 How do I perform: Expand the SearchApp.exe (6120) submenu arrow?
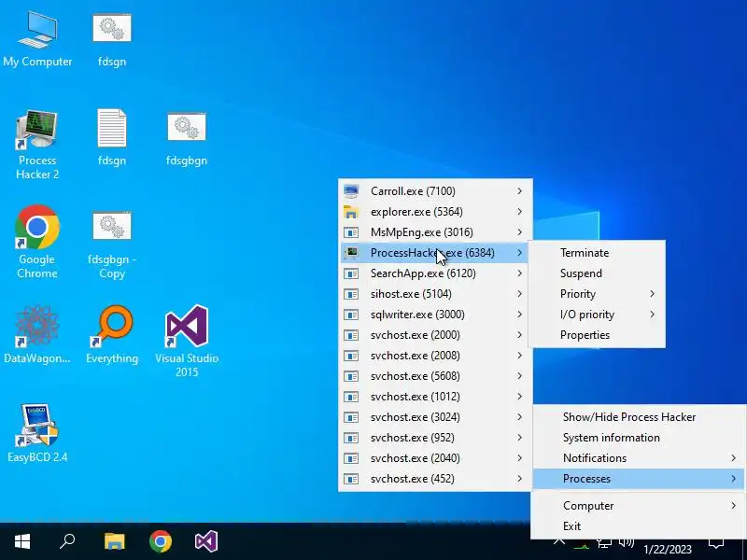tap(520, 273)
